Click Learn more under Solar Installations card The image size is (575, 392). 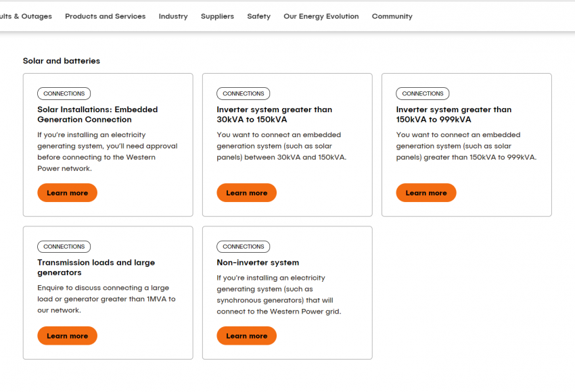click(x=67, y=193)
